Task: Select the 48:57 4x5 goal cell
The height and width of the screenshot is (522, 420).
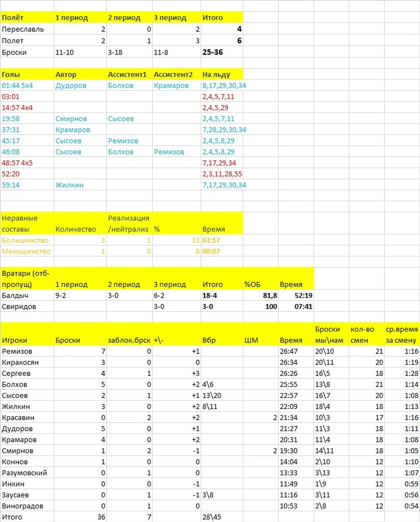Action: tap(27, 163)
